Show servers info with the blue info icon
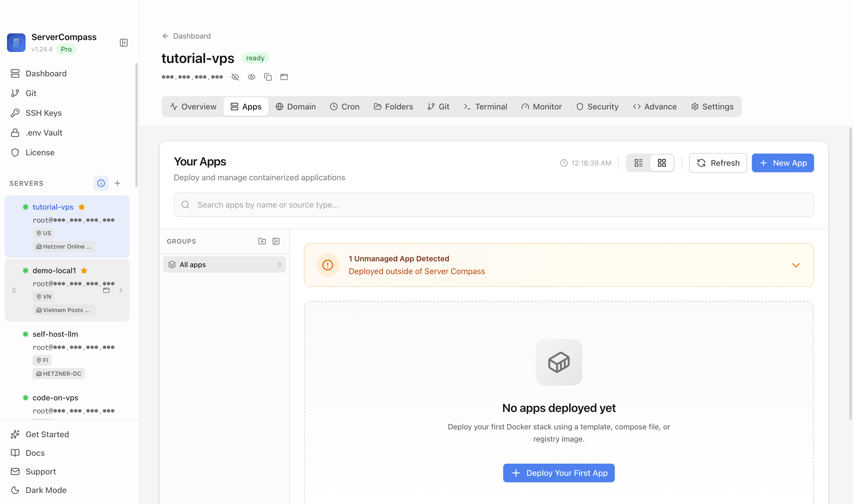853x504 pixels. click(101, 183)
